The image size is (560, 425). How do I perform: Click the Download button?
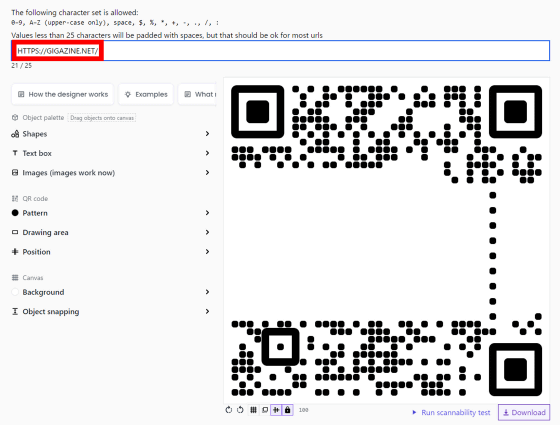click(524, 412)
